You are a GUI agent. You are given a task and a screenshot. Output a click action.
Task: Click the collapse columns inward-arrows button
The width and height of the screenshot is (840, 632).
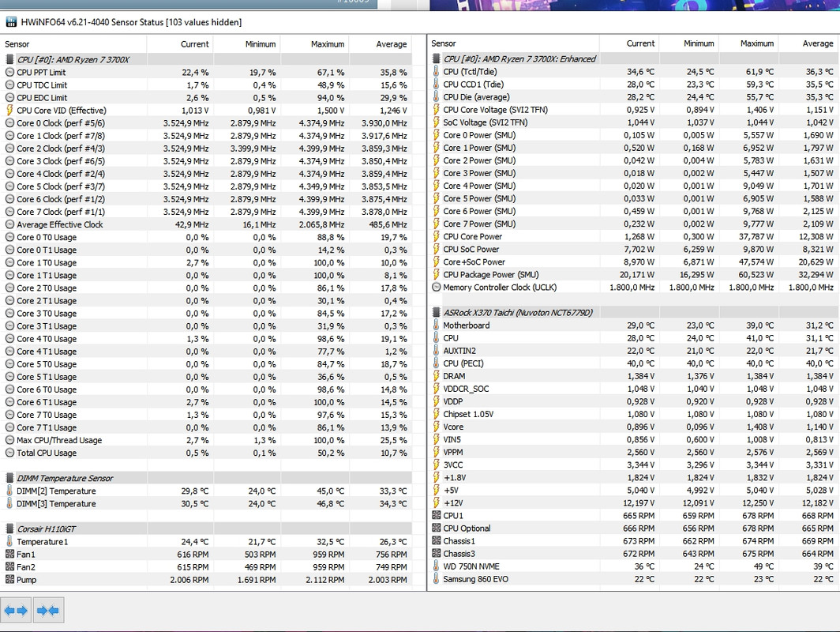pyautogui.click(x=48, y=610)
